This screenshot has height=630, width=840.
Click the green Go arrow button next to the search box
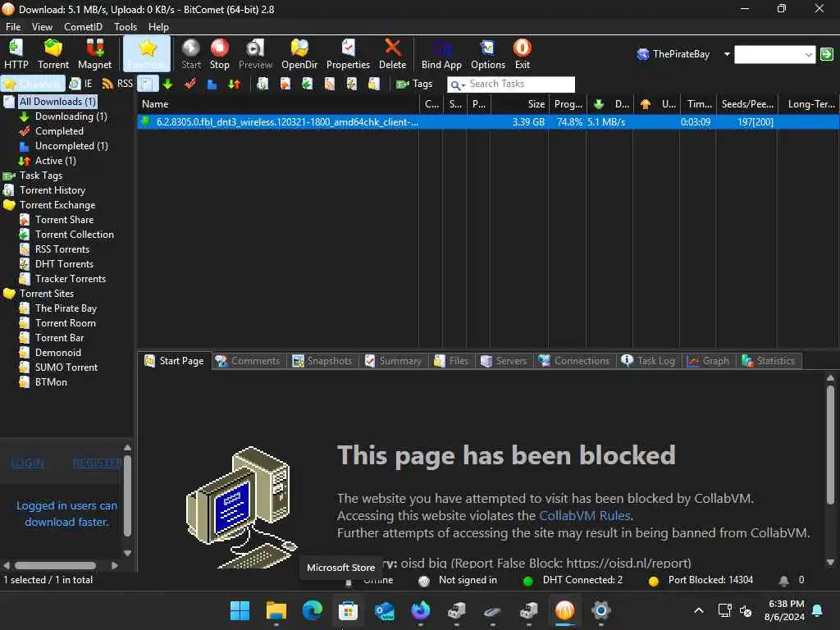click(x=827, y=54)
